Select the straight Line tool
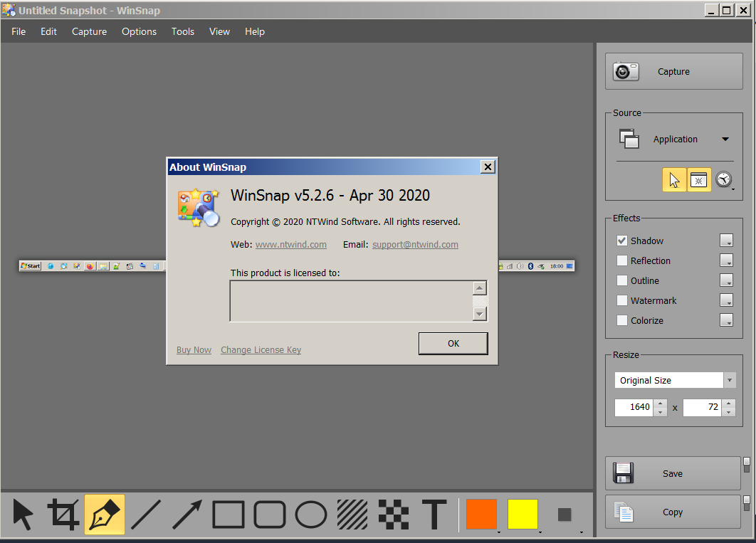Viewport: 756px width, 543px height. (146, 515)
